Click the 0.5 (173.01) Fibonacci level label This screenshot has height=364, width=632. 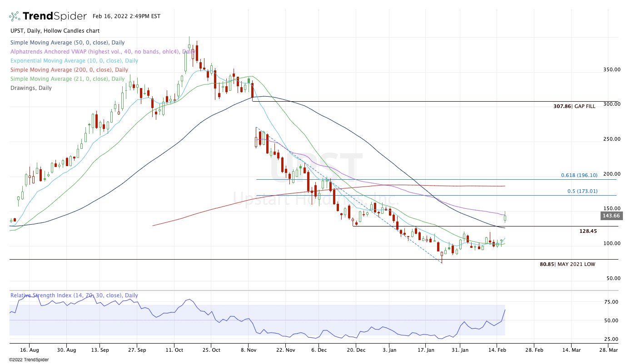582,191
